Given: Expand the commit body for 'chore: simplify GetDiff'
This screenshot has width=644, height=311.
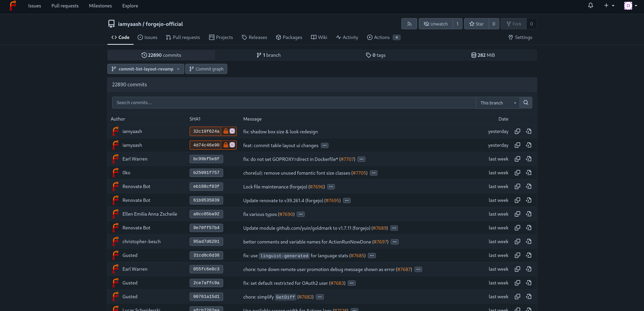Looking at the screenshot, I should [320, 297].
